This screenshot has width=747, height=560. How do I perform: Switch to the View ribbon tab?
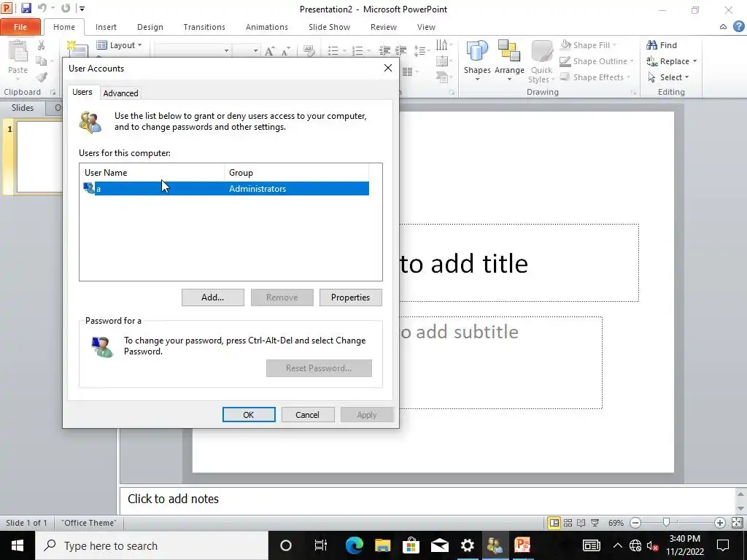click(x=426, y=27)
